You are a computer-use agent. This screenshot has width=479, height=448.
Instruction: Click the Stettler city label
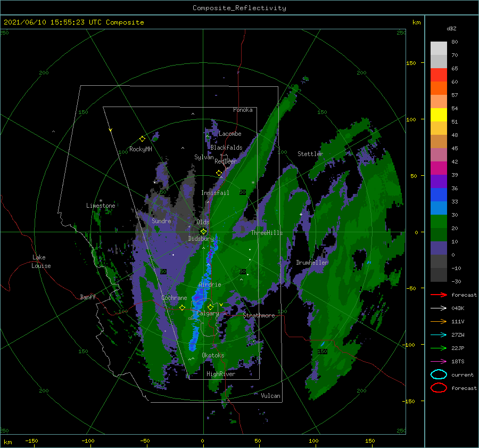(310, 154)
